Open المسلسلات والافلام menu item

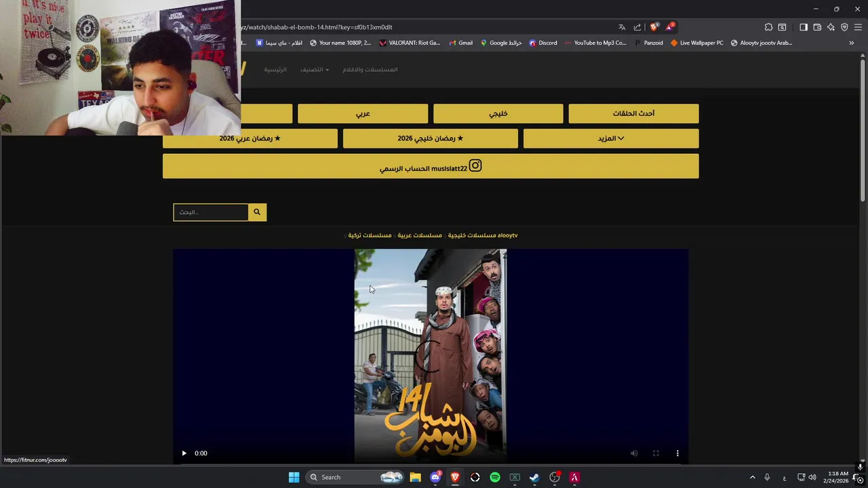[x=370, y=69]
